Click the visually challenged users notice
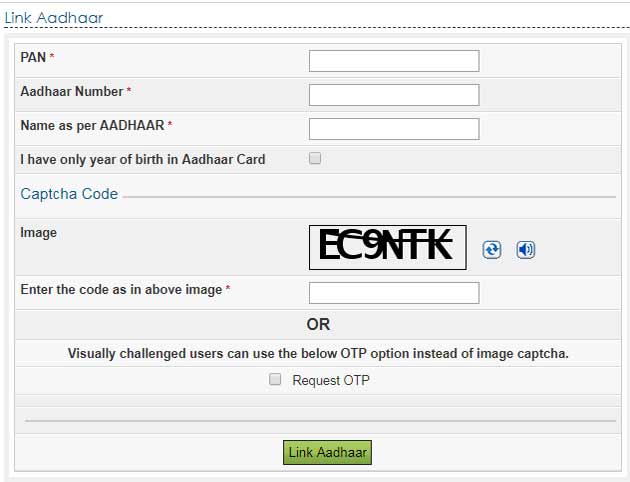 tap(318, 353)
